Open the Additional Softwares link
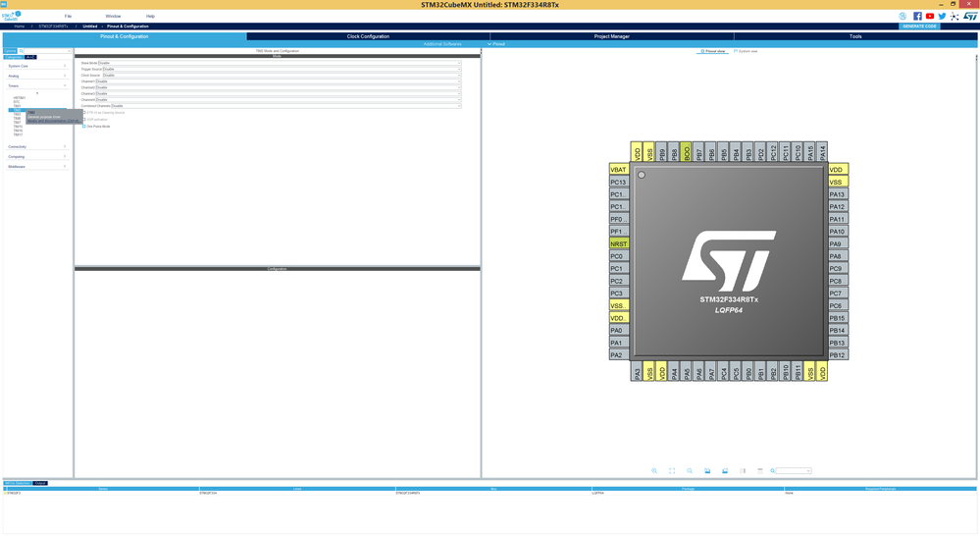Viewport: 980px width, 536px height. [x=442, y=44]
